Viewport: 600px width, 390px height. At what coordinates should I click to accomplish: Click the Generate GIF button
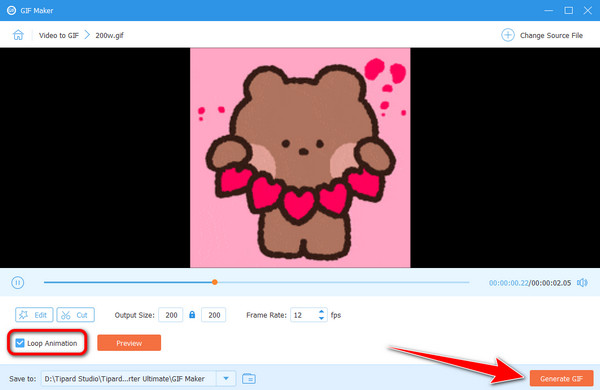click(561, 379)
